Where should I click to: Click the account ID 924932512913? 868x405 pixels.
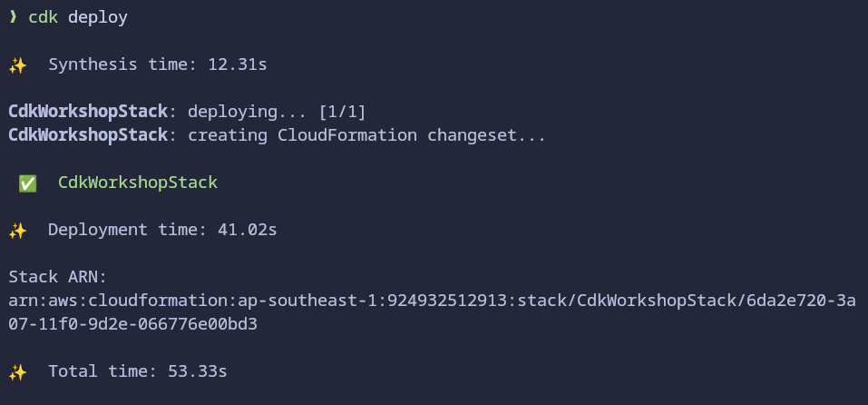click(447, 301)
